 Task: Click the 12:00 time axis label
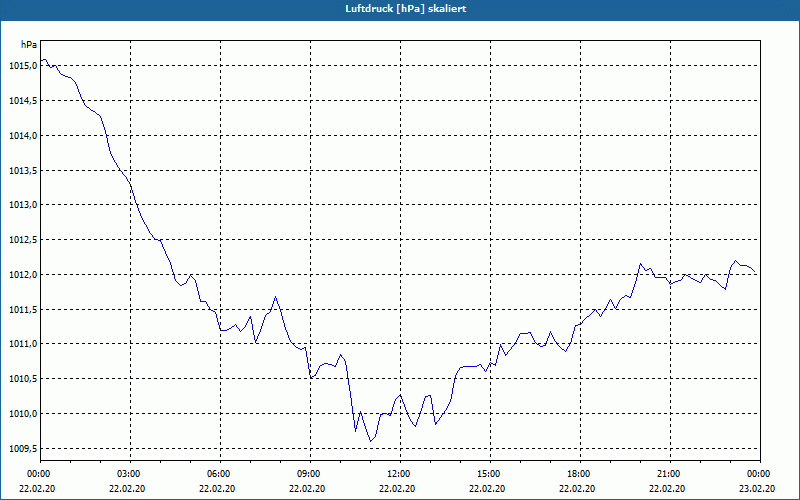tap(400, 474)
